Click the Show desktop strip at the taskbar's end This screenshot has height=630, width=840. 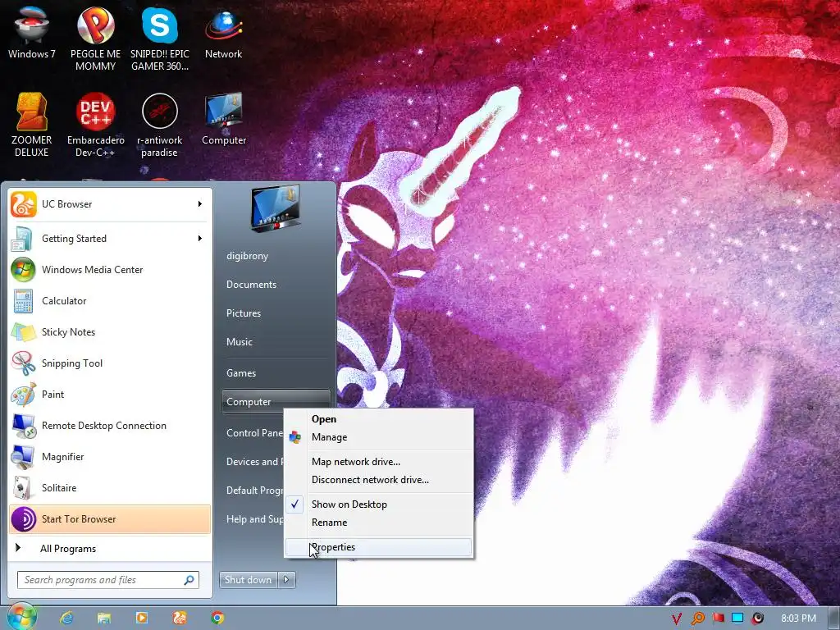[834, 619]
